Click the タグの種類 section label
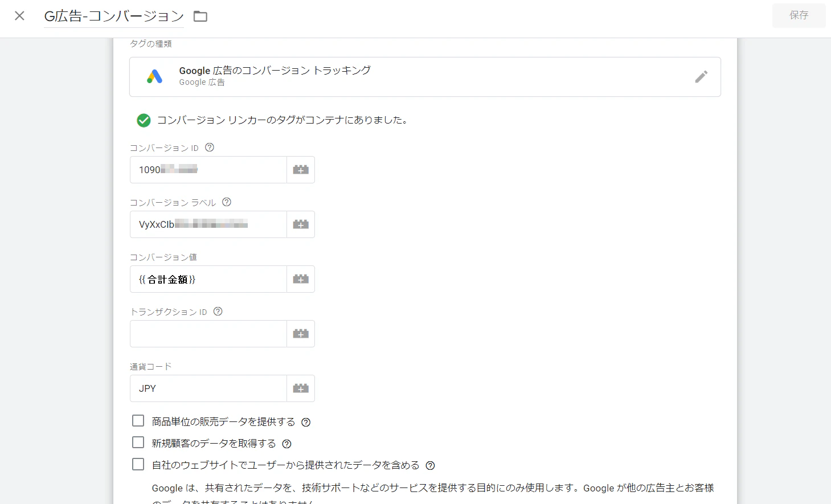Image resolution: width=831 pixels, height=504 pixels. 151,44
